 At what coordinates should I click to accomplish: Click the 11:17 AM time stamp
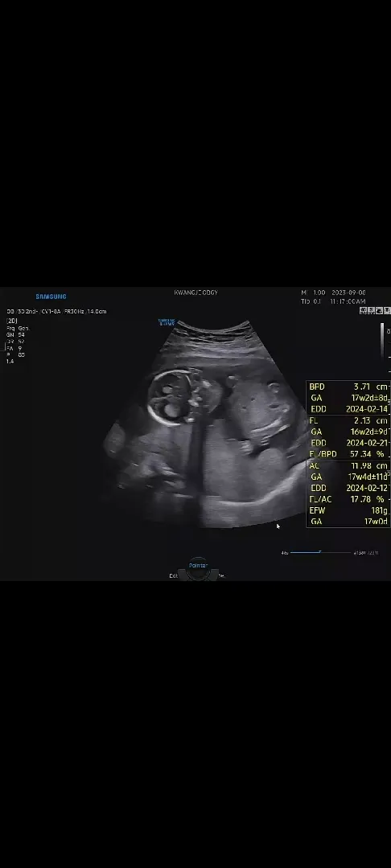pyautogui.click(x=348, y=301)
